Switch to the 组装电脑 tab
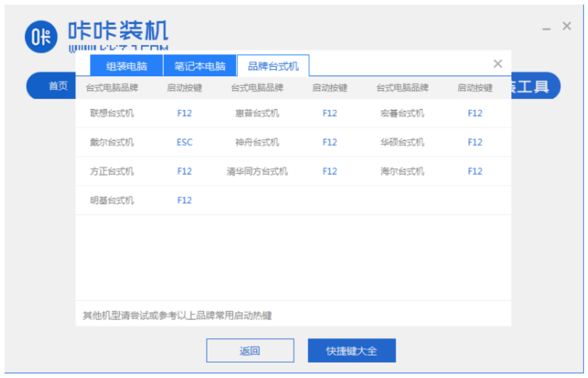The height and width of the screenshot is (378, 588). click(126, 66)
